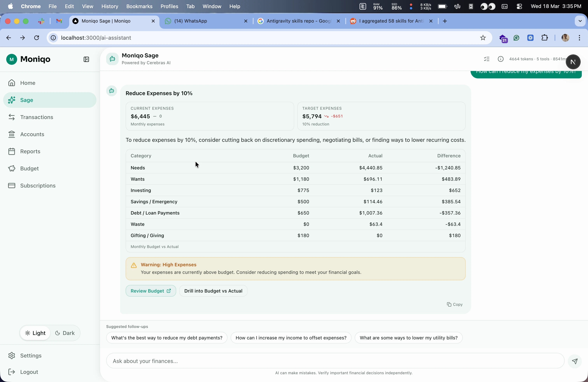Open the Bookmarks menu in menu bar

(139, 6)
